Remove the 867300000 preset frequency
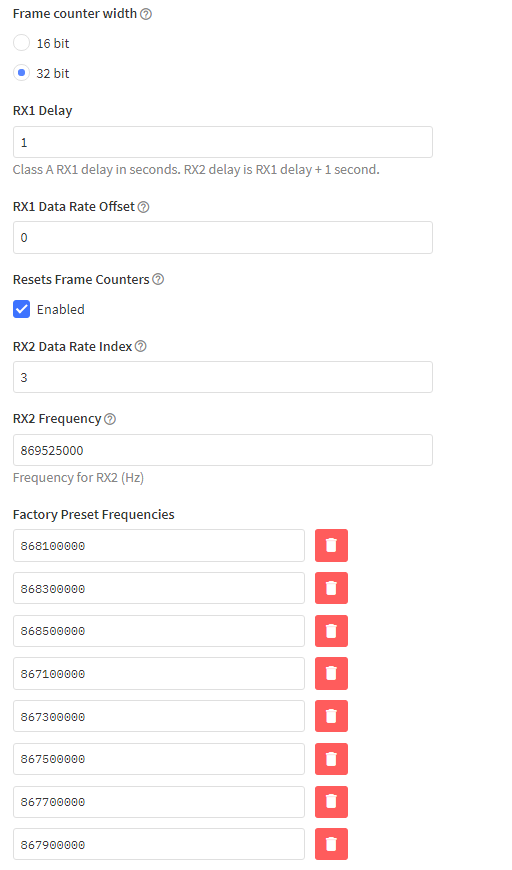Screen dimensions: 512x870 [331, 716]
